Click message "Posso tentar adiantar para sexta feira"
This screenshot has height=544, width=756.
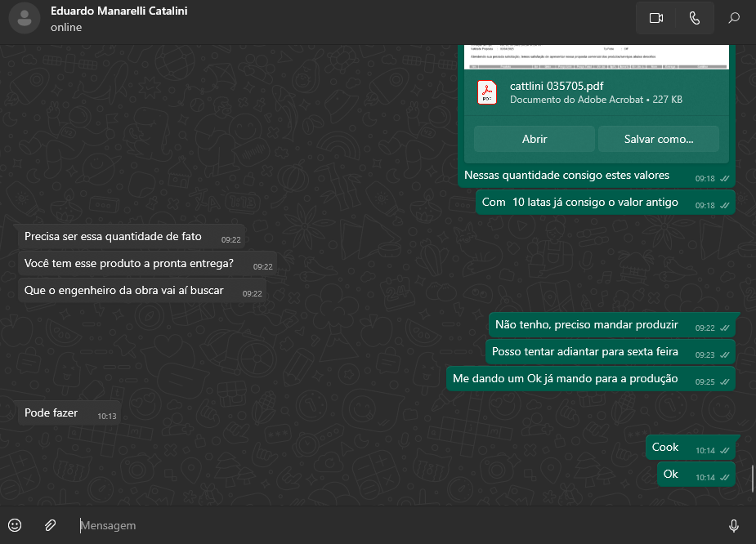tap(585, 352)
